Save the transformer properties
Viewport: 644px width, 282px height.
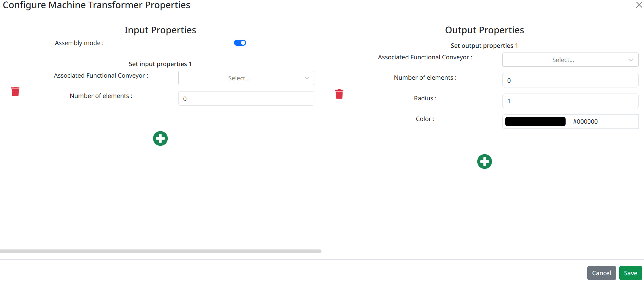click(x=630, y=273)
